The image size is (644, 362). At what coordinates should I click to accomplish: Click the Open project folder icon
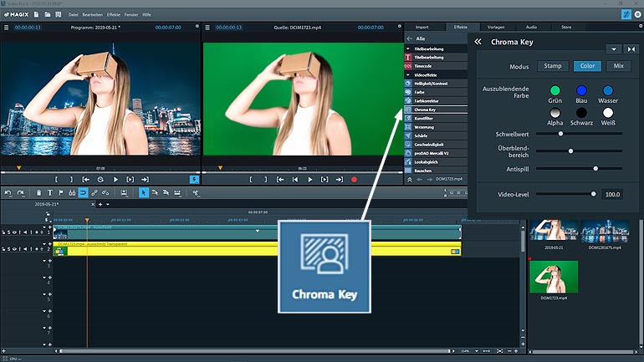click(47, 14)
